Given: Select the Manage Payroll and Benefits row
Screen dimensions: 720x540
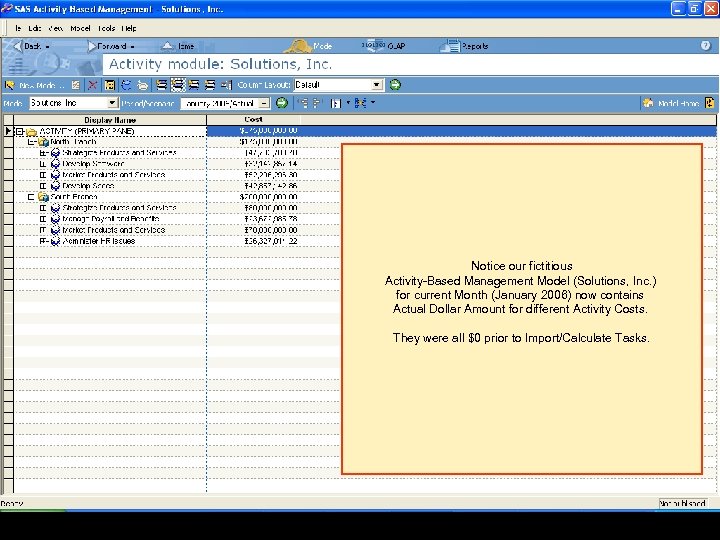Looking at the screenshot, I should point(111,219).
